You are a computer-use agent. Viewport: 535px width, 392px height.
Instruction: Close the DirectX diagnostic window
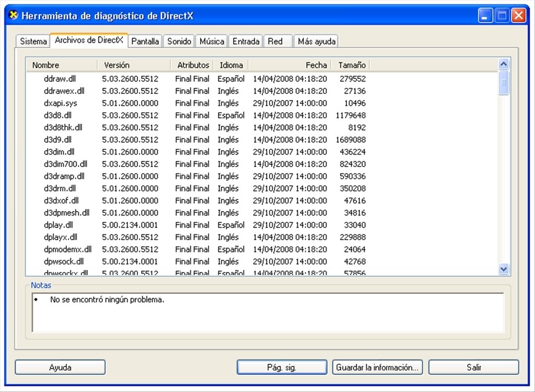(x=519, y=16)
